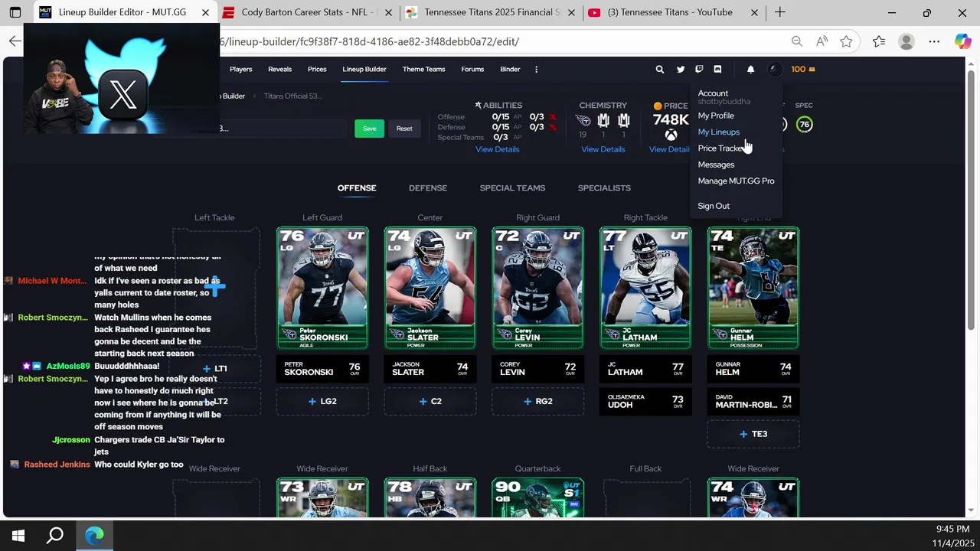Open Abilities View Details link

coord(497,149)
